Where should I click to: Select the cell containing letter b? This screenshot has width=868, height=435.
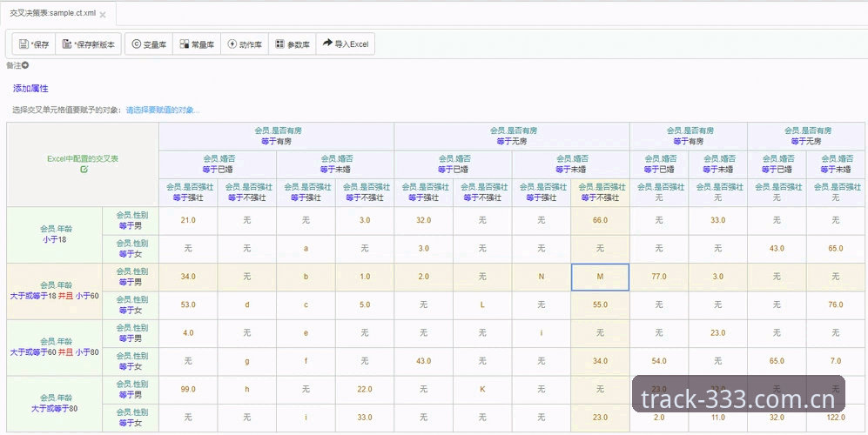pos(306,277)
